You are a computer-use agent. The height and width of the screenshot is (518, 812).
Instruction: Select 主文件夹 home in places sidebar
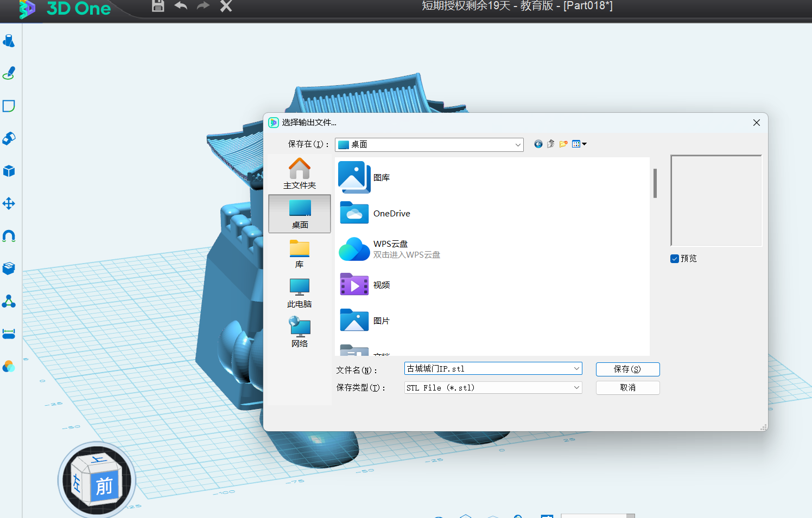click(300, 174)
